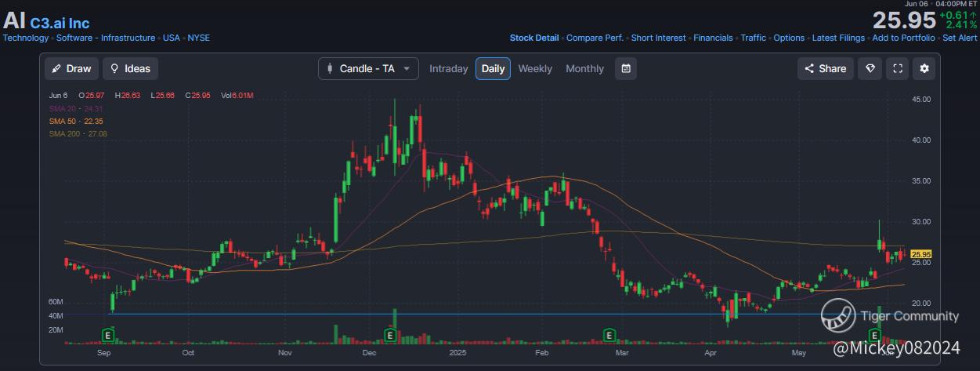Click the 2025 date axis label
980x371 pixels.
click(x=458, y=353)
